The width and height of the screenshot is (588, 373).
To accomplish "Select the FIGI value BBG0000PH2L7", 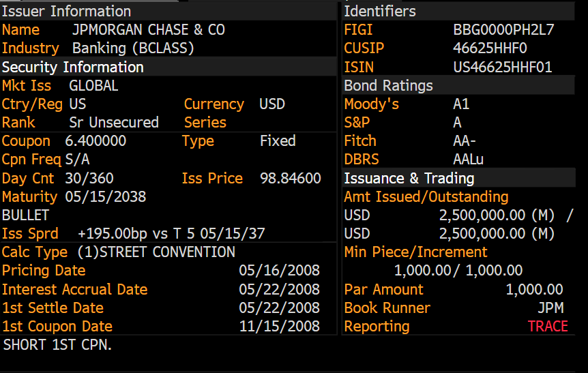I will (x=503, y=29).
